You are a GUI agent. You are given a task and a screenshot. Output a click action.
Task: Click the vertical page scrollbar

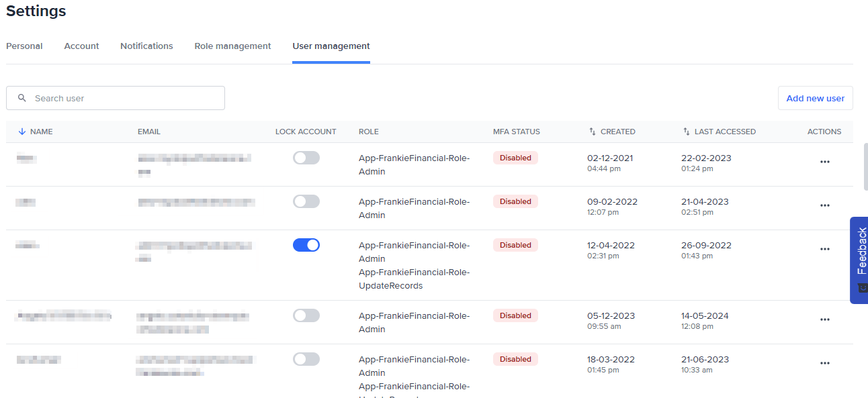[x=865, y=166]
